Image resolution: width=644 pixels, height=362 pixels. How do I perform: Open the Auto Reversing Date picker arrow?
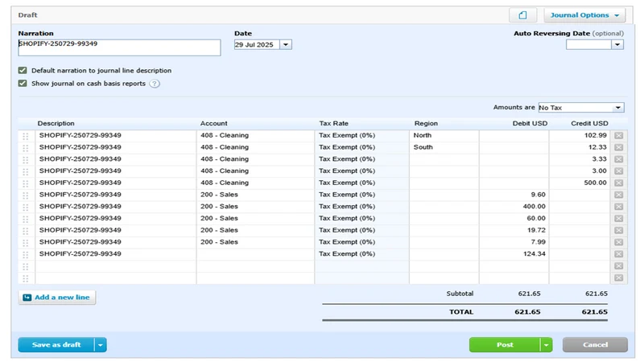[617, 45]
